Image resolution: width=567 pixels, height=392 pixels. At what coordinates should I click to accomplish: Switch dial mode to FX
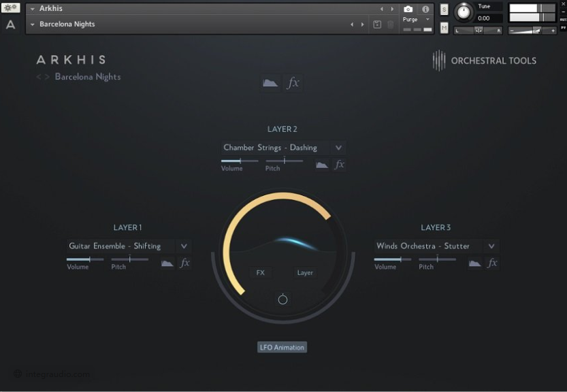point(260,273)
